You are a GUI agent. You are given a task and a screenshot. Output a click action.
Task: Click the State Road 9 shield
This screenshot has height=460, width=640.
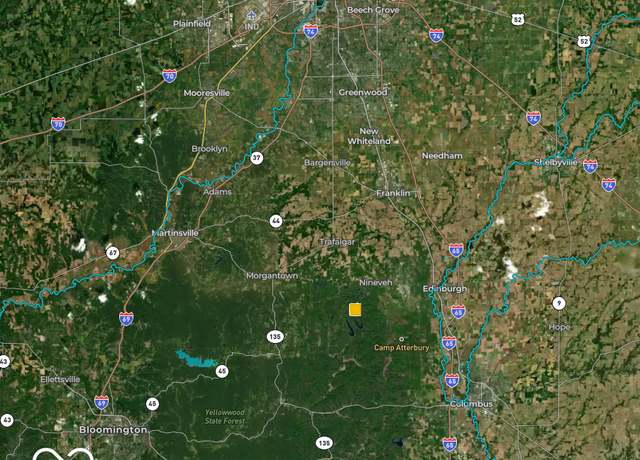559,303
